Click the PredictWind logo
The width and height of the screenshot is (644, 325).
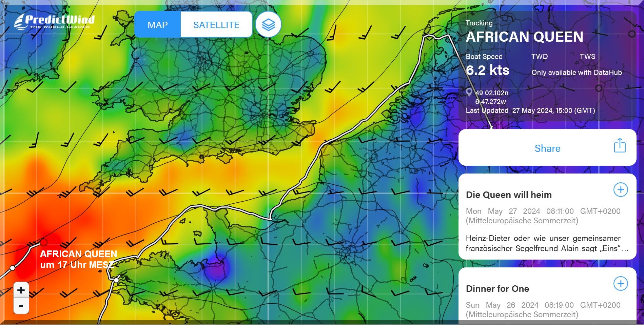pyautogui.click(x=54, y=22)
